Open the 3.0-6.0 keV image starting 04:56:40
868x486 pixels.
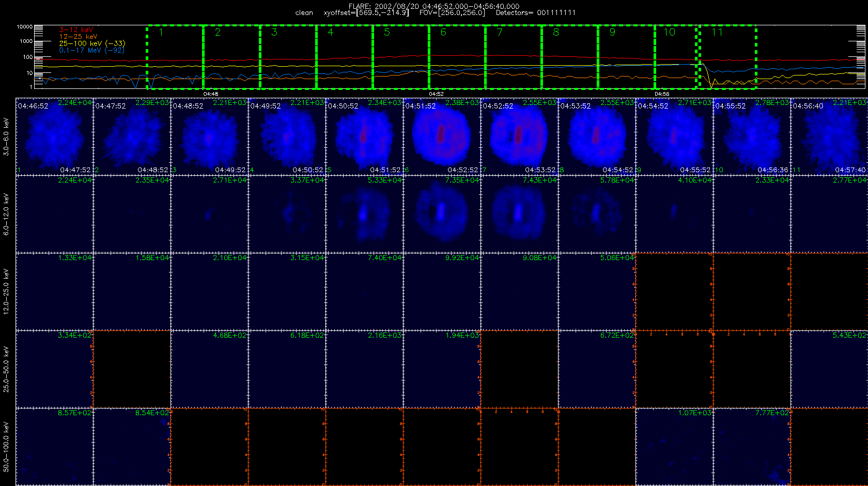pos(829,136)
